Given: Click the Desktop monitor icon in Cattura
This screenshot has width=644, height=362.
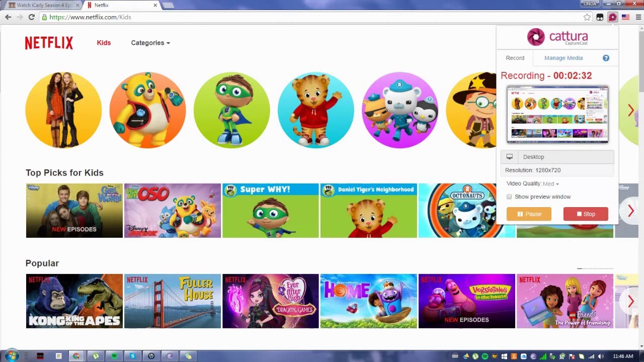Looking at the screenshot, I should click(x=510, y=157).
